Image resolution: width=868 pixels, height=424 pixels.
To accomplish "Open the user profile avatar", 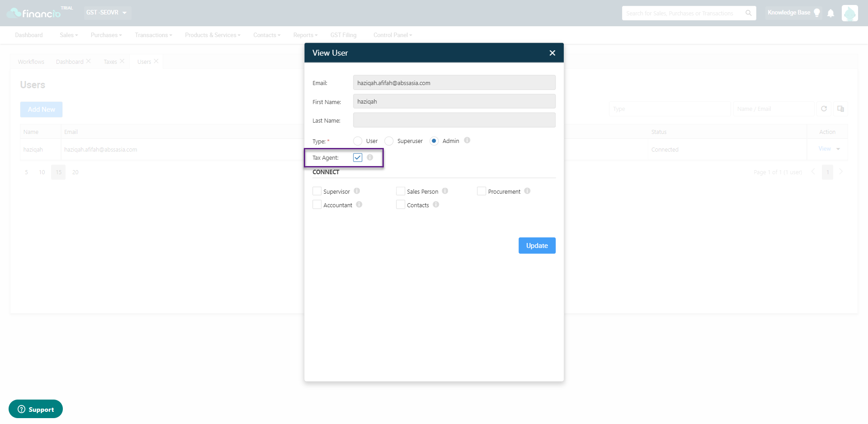I will (849, 13).
